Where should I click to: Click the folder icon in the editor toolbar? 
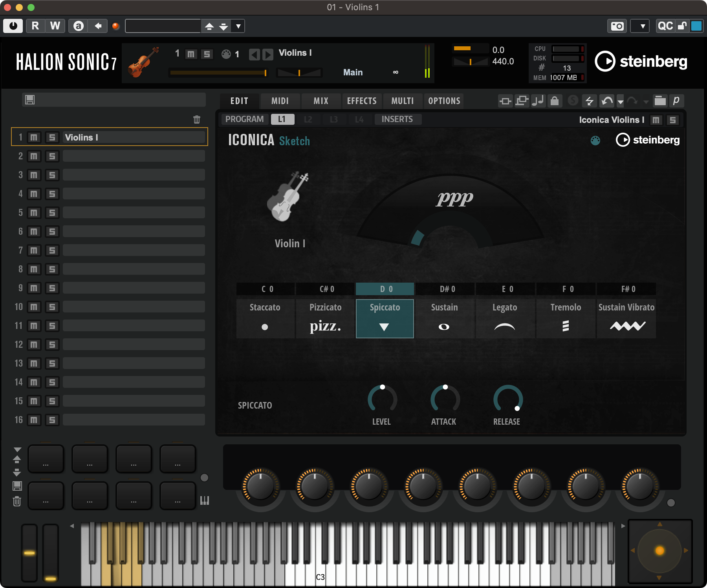click(x=660, y=101)
